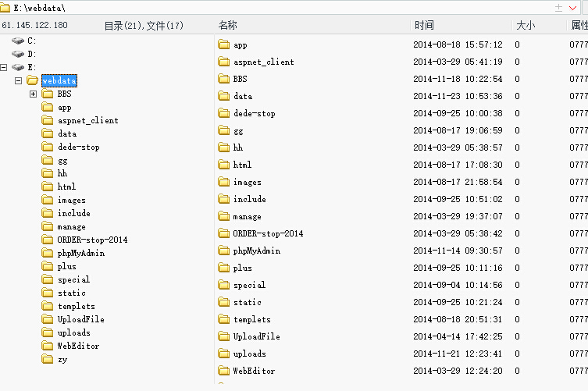
Task: Click the WebEditor folder icon in tree
Action: tap(48, 346)
